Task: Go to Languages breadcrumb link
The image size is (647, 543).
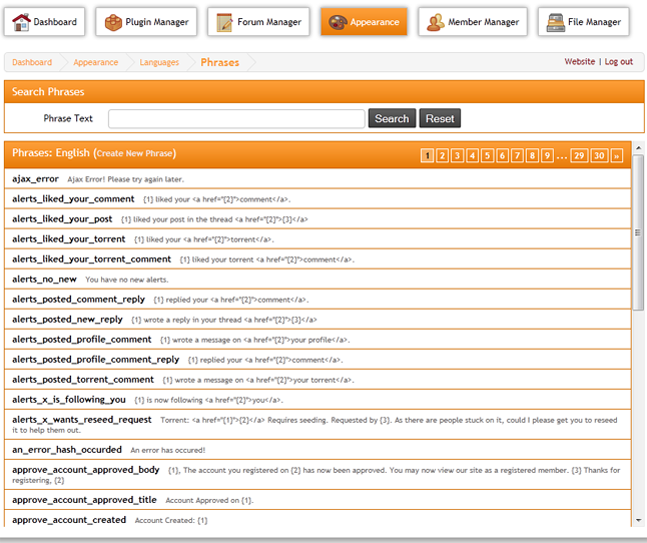Action: (159, 62)
